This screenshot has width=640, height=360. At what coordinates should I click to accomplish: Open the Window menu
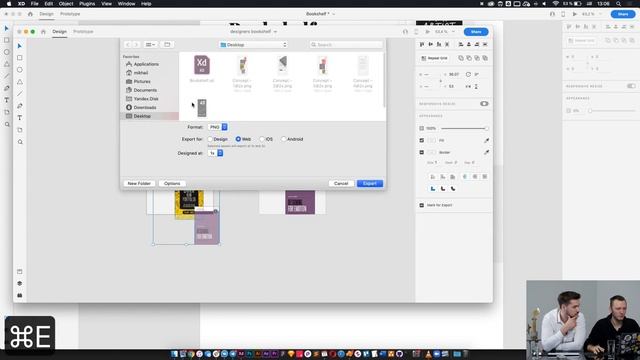click(x=127, y=4)
